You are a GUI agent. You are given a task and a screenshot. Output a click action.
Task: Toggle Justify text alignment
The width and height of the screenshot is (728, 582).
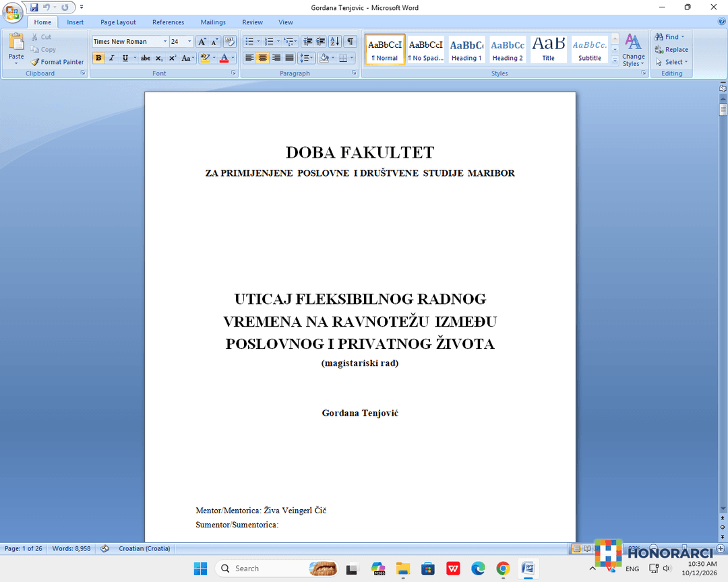tap(290, 58)
